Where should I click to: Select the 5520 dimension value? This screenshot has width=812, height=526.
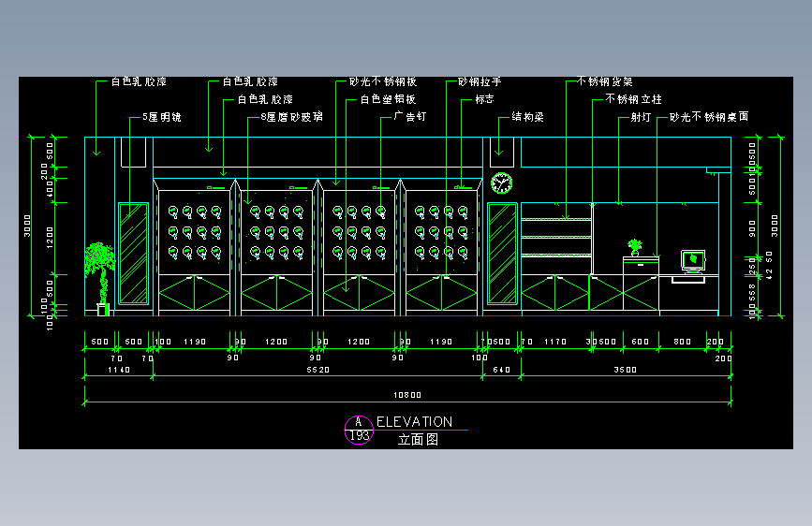coord(318,370)
